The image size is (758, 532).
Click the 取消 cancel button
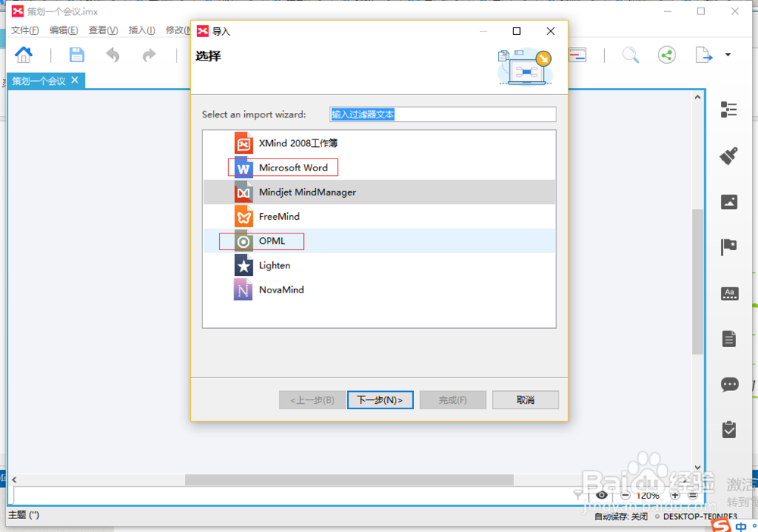pyautogui.click(x=525, y=400)
